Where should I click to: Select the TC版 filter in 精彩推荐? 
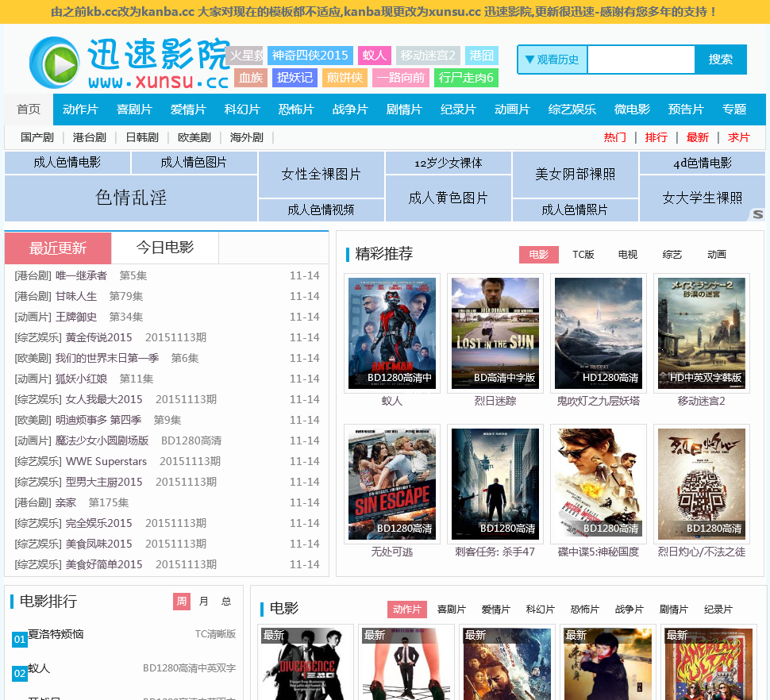pos(583,254)
